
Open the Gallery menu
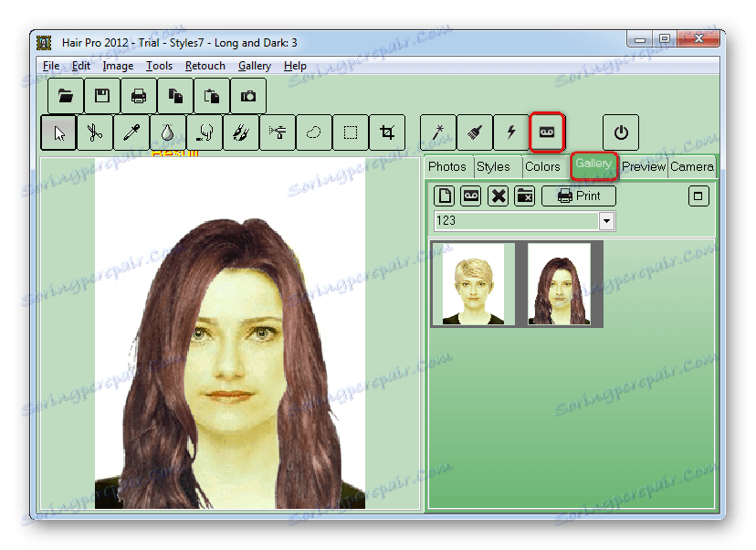click(255, 66)
